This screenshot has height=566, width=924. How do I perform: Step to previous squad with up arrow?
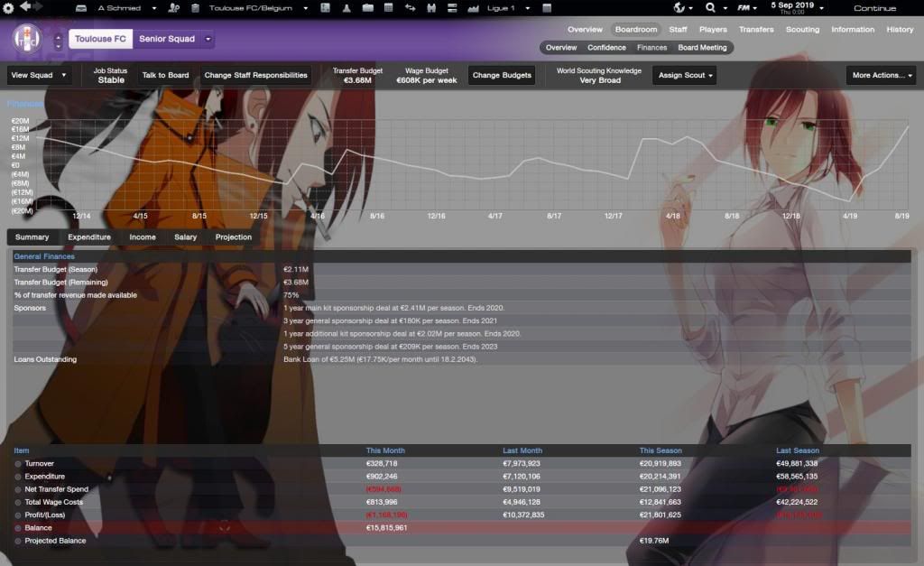[58, 37]
